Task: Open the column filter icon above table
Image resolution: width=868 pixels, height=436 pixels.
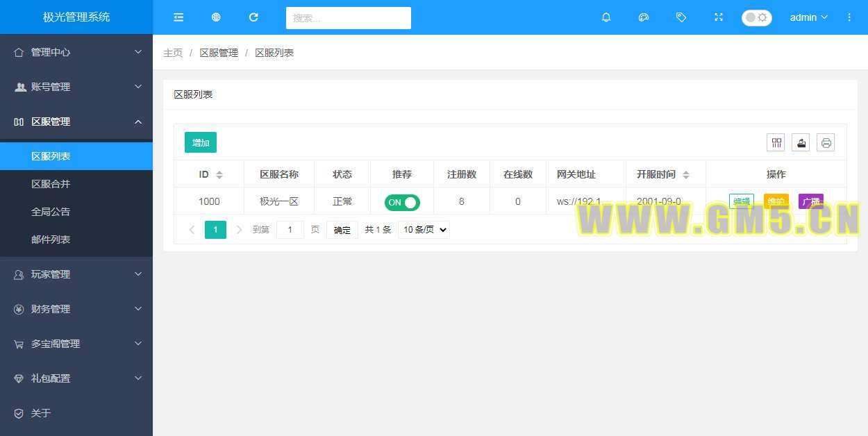Action: (776, 143)
